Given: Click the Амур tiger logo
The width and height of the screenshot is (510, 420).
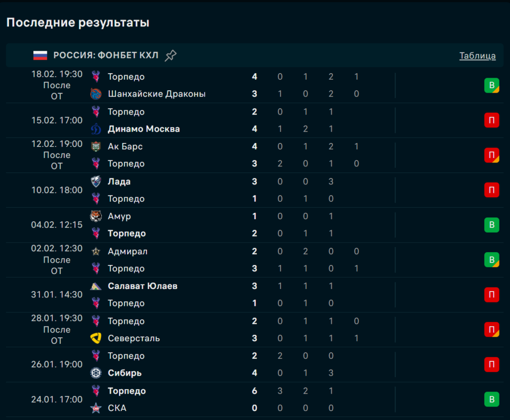Looking at the screenshot, I should pyautogui.click(x=96, y=216).
